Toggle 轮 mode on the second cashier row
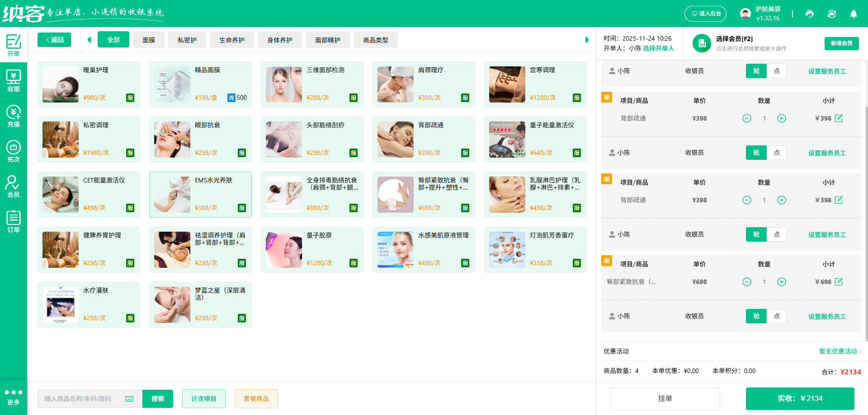 point(755,153)
